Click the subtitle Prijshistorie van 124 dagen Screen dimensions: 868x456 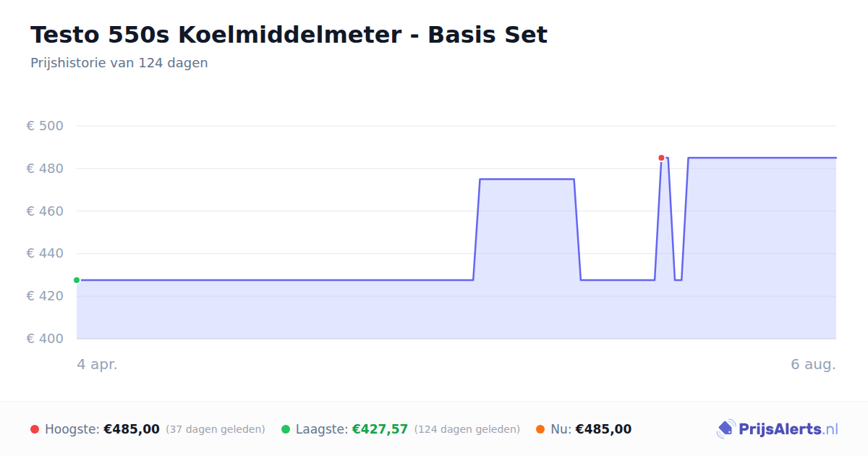[119, 63]
